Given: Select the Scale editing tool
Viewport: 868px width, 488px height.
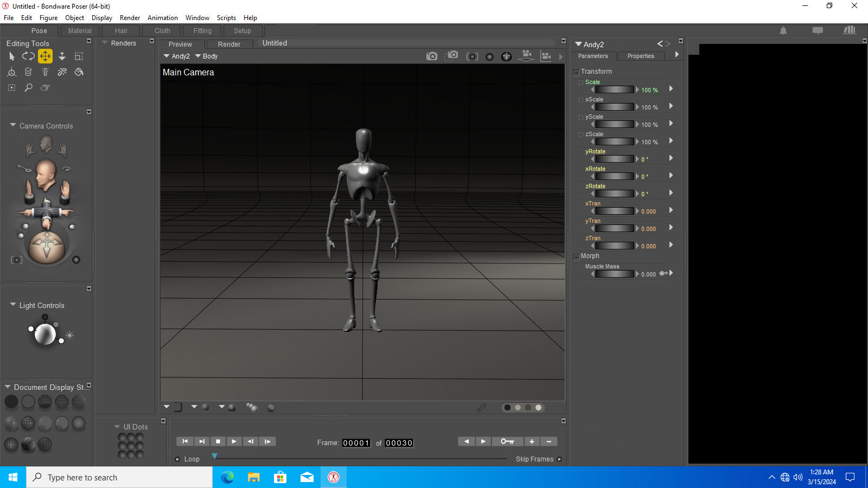Looking at the screenshot, I should (79, 56).
